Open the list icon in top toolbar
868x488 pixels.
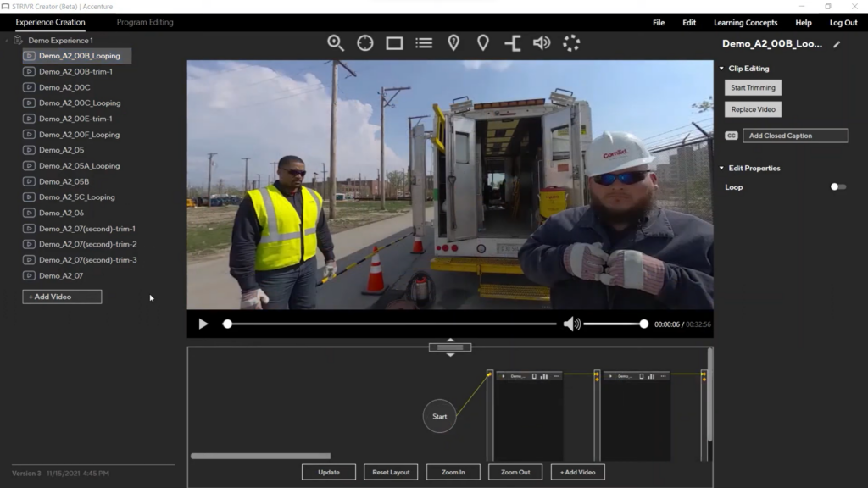(424, 43)
